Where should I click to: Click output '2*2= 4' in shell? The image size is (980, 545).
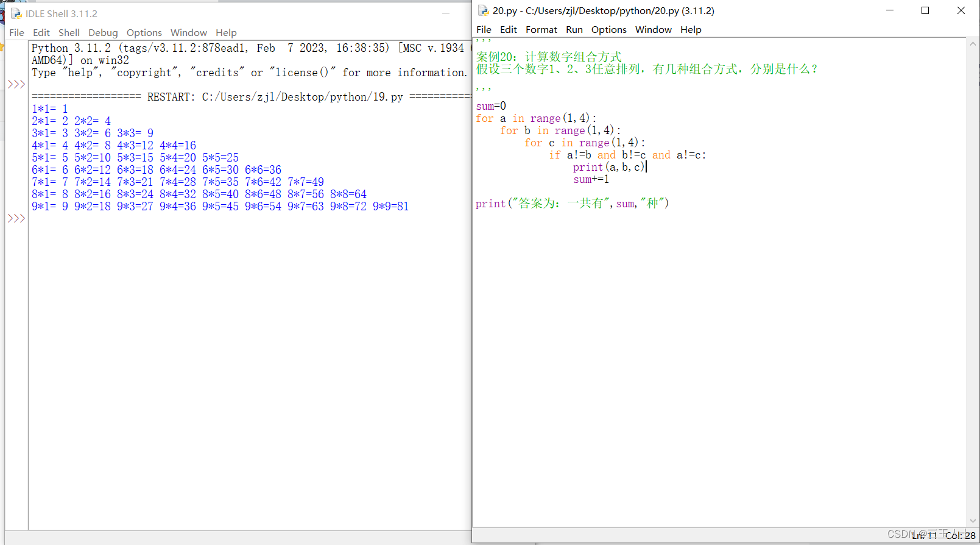pos(93,121)
